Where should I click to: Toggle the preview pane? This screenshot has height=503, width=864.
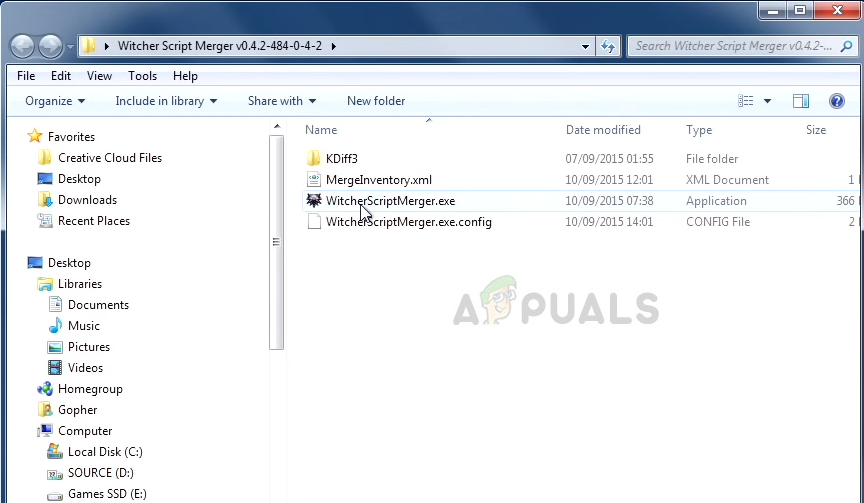(801, 101)
